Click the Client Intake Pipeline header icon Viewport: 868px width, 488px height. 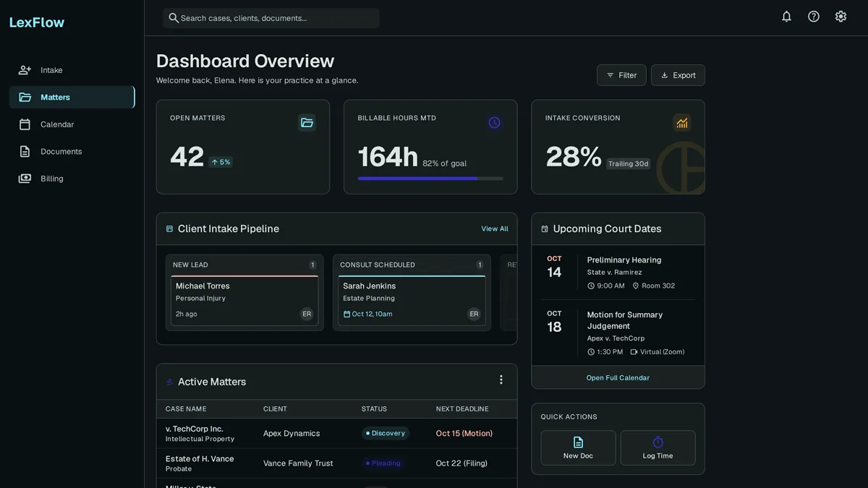169,229
